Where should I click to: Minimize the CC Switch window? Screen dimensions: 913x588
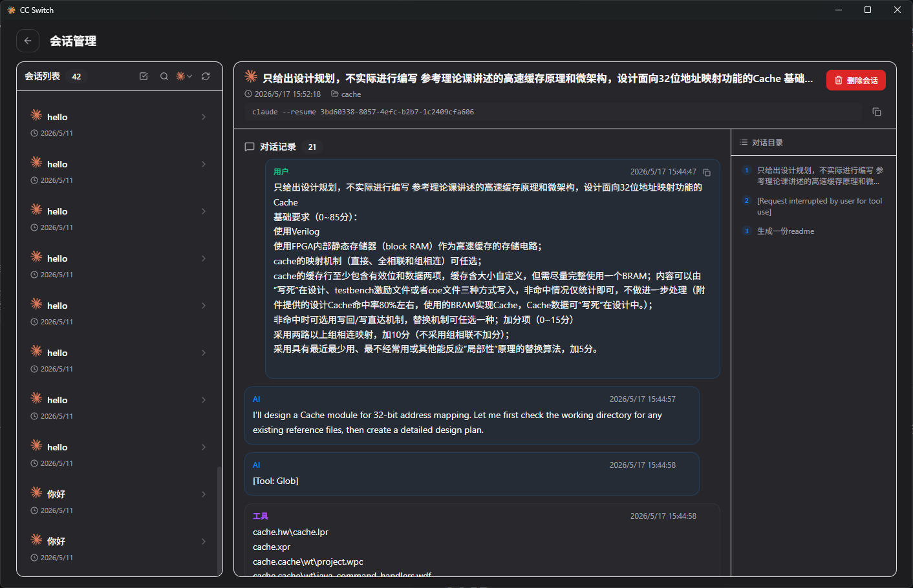(x=838, y=10)
